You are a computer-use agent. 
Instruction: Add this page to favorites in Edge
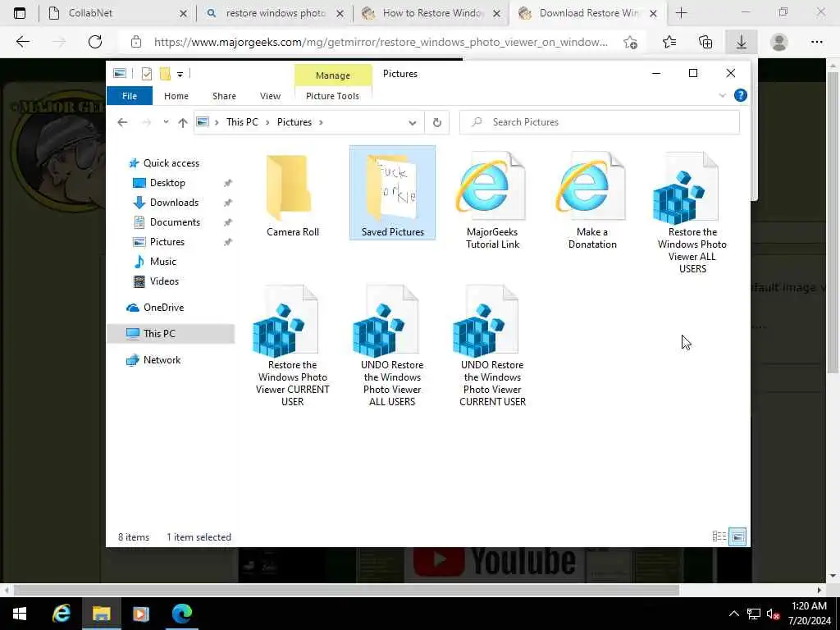[631, 43]
